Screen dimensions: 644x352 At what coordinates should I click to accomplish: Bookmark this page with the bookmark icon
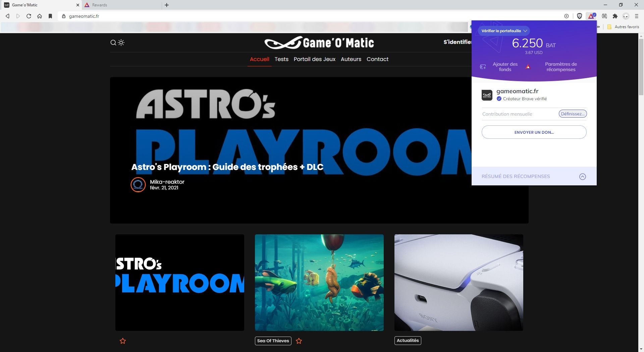[50, 16]
